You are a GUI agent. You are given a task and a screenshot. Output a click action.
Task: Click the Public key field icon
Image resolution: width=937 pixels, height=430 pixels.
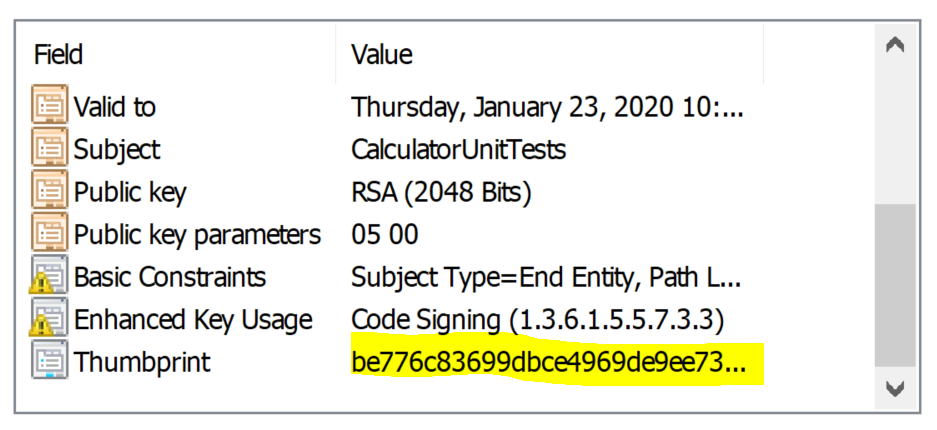click(x=49, y=191)
